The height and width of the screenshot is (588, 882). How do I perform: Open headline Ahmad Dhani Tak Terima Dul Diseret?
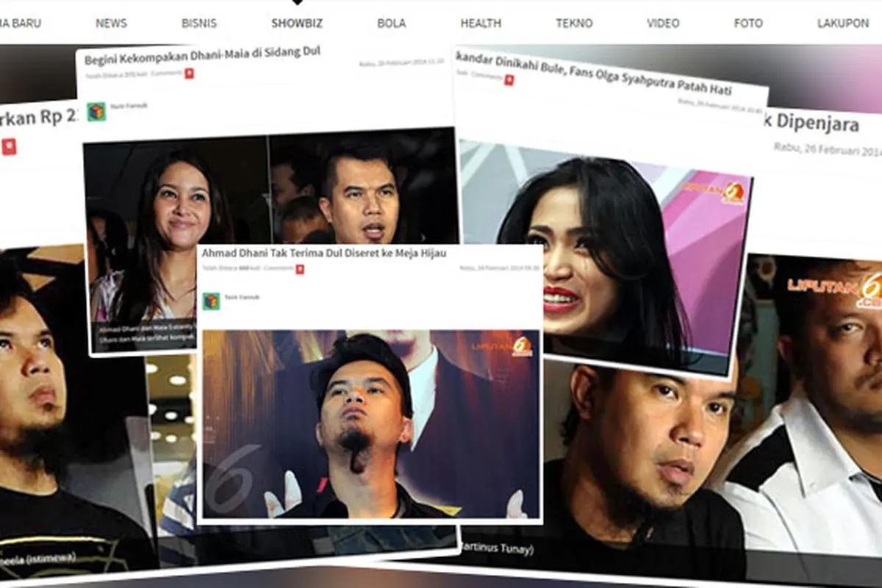point(324,252)
